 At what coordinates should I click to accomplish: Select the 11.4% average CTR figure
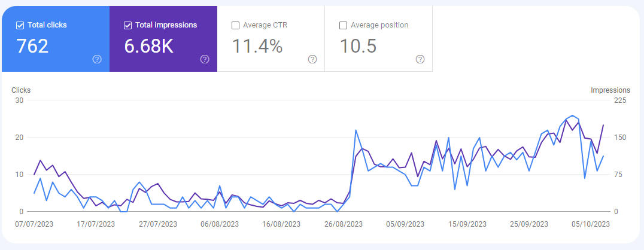(x=257, y=46)
